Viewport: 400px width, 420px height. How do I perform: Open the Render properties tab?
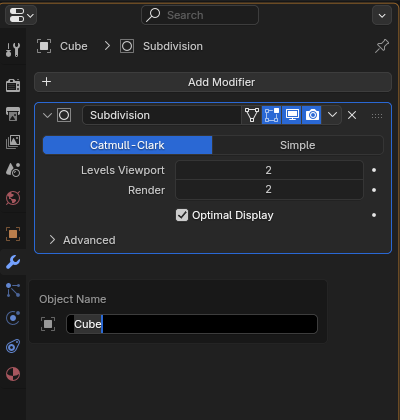[13, 85]
